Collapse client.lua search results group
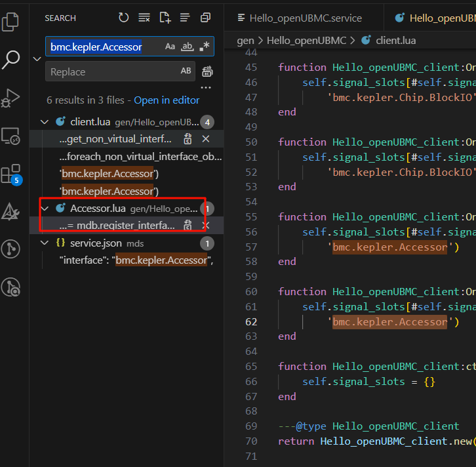 coord(45,122)
